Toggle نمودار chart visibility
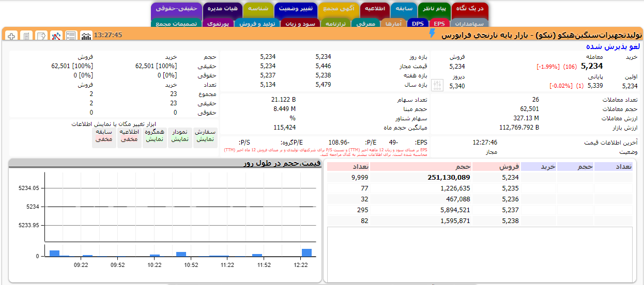 [x=180, y=136]
